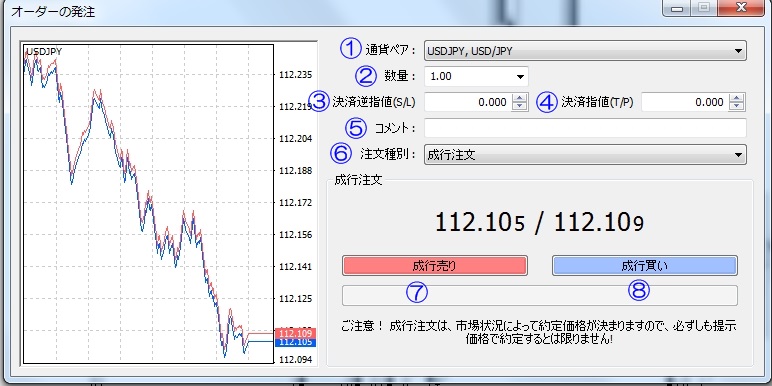Increase 決済指値 T/P with up arrow
The width and height of the screenshot is (772, 386).
coord(737,97)
